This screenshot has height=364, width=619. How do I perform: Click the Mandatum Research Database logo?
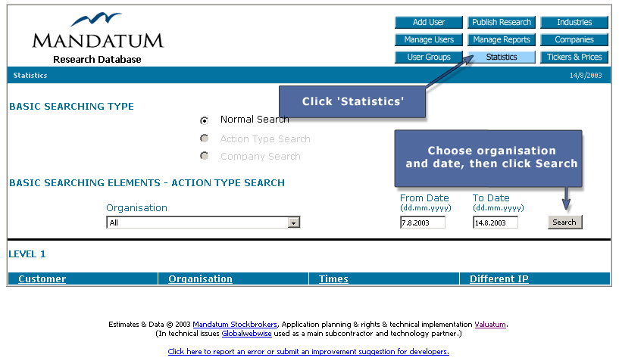coord(98,39)
